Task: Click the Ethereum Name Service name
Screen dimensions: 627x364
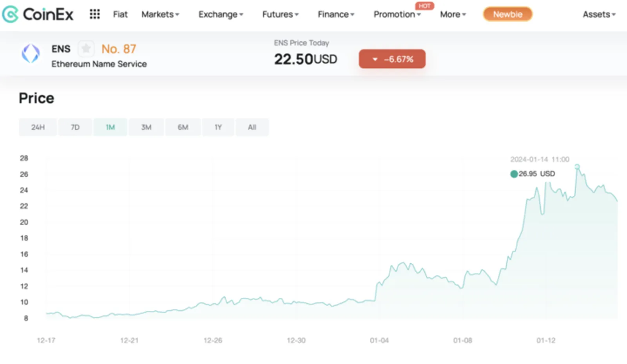Action: click(x=99, y=64)
